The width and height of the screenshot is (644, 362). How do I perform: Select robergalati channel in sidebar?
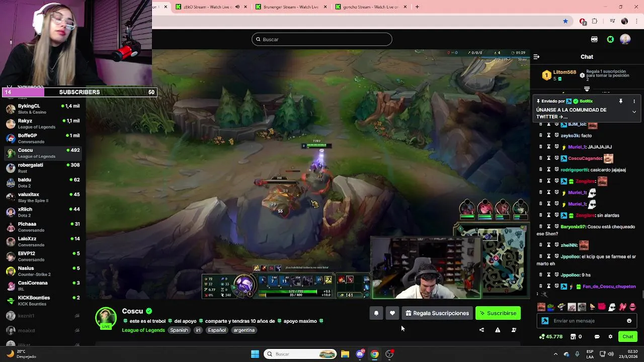43,168
